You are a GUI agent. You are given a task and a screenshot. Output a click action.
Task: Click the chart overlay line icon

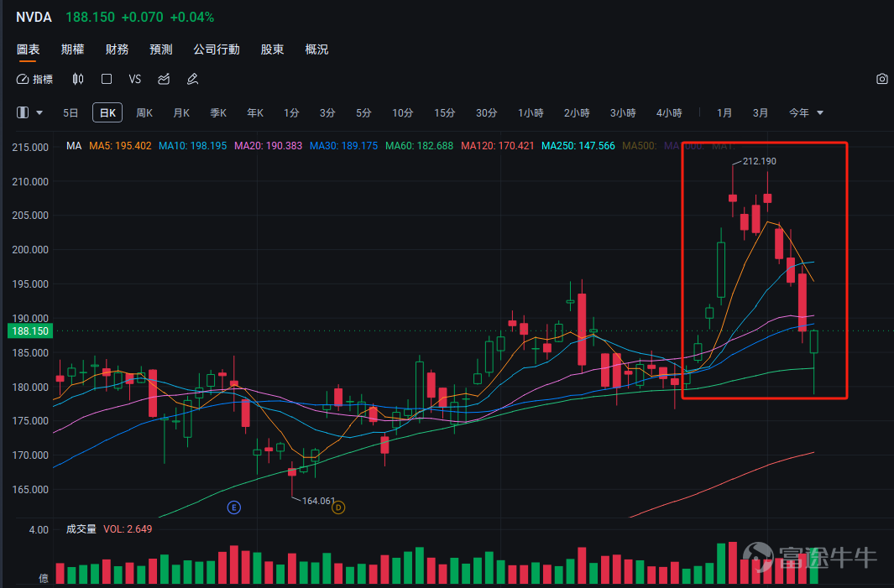(x=164, y=79)
